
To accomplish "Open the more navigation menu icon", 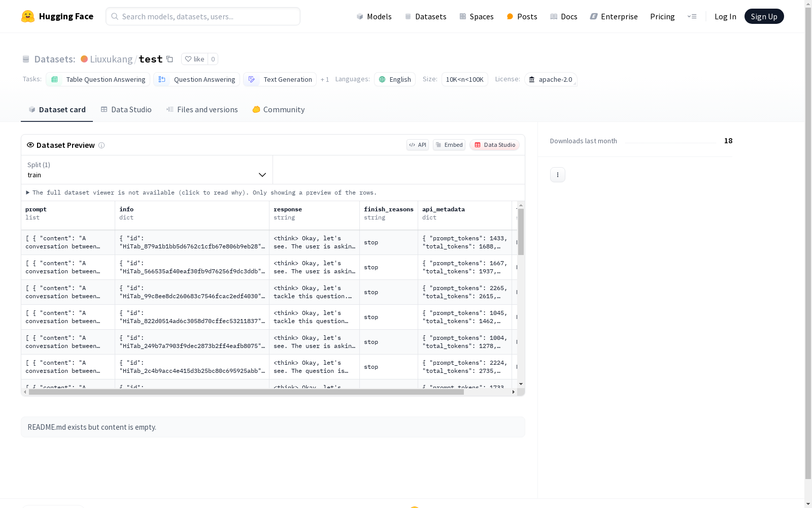I will click(x=692, y=16).
